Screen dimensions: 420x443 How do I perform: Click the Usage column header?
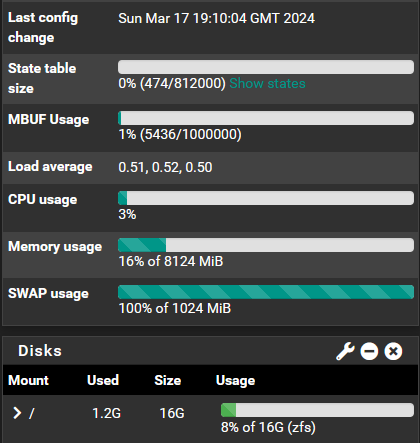[x=235, y=380]
